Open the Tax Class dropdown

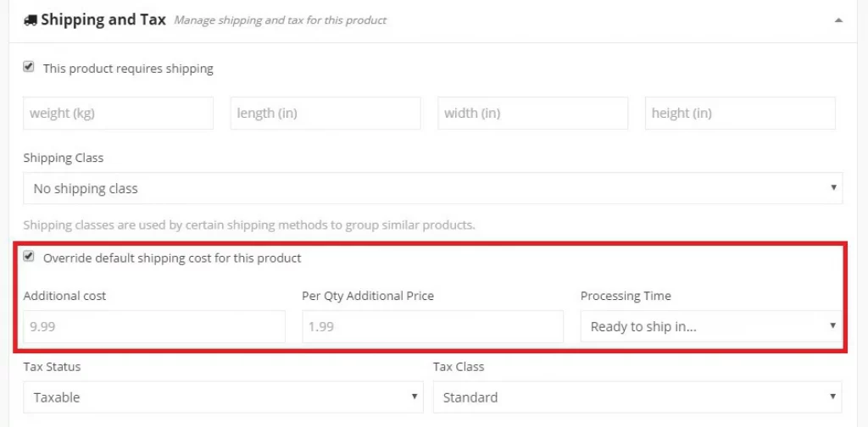(x=637, y=397)
